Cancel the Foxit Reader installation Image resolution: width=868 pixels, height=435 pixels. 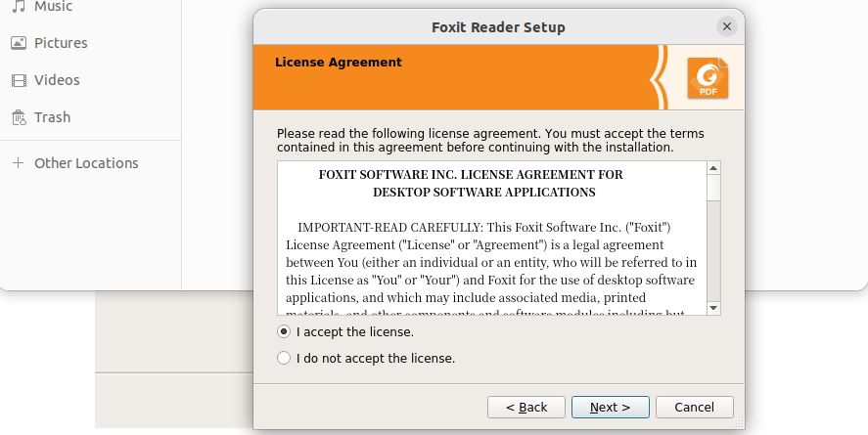694,407
